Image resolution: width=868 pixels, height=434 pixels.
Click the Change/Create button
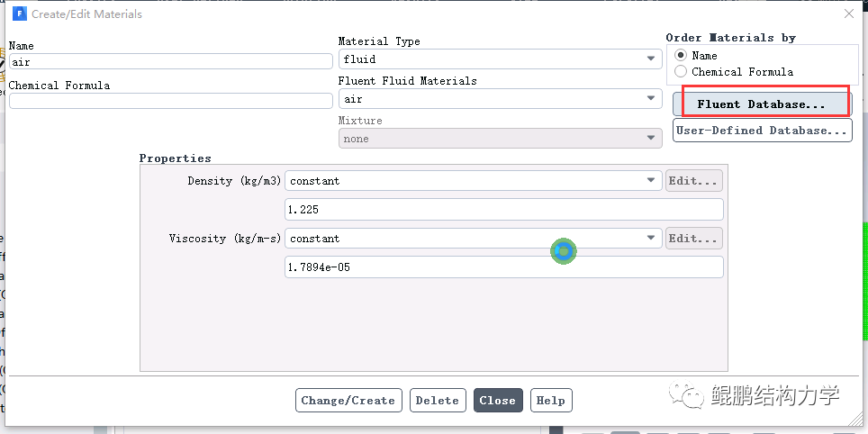[x=348, y=400]
